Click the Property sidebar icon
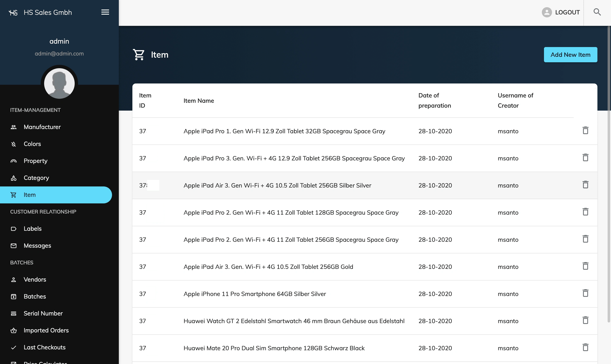This screenshot has width=611, height=364. [x=13, y=161]
